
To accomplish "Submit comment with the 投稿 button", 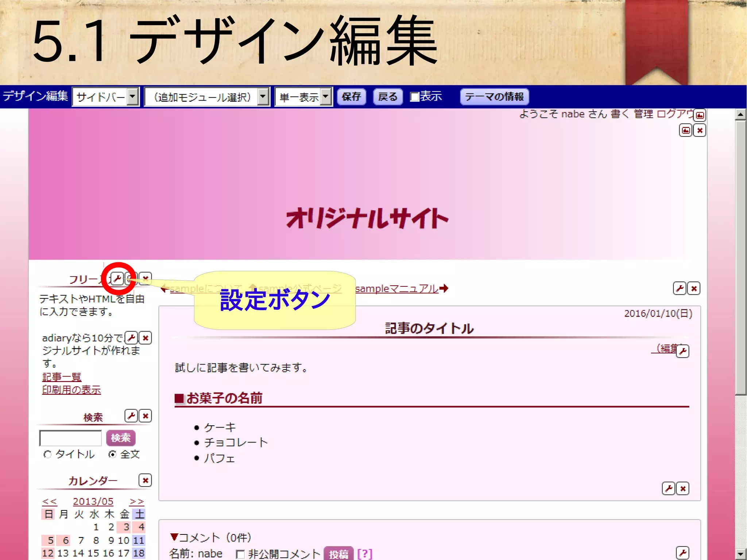I will (338, 553).
